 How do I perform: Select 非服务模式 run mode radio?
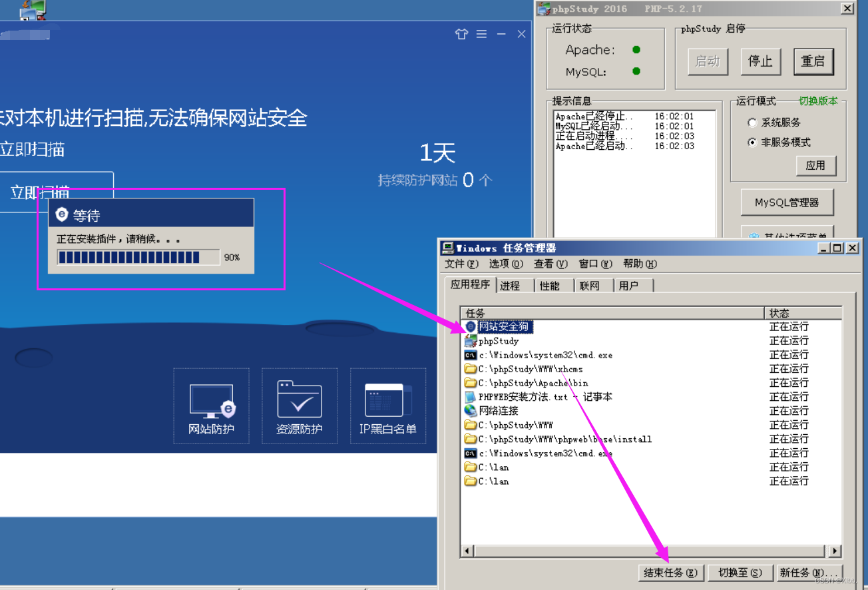(x=752, y=143)
